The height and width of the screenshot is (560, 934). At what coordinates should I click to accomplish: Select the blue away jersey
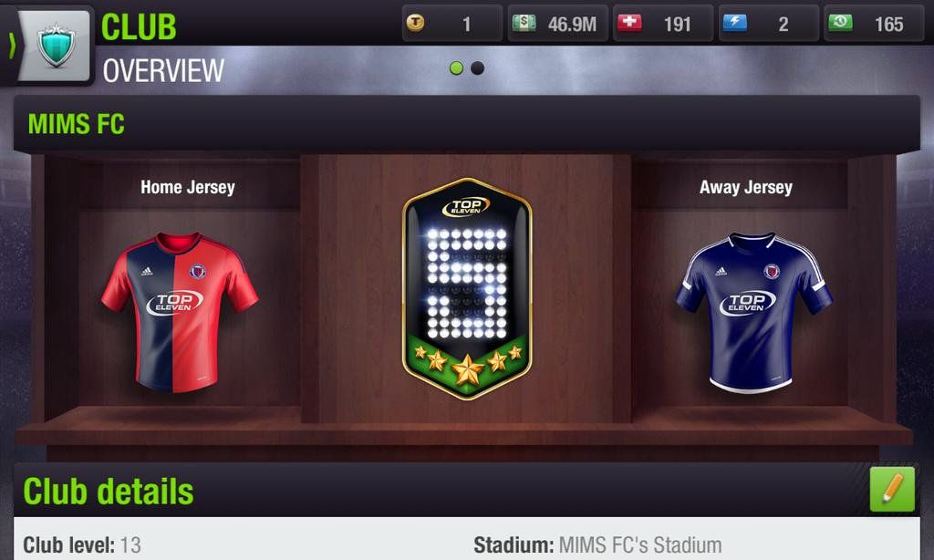click(x=753, y=312)
